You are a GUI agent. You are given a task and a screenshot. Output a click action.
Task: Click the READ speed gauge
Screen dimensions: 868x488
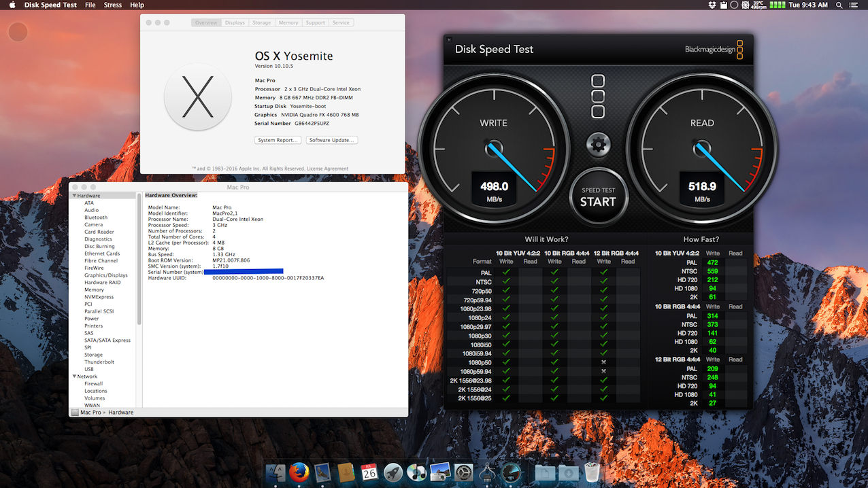click(x=702, y=147)
